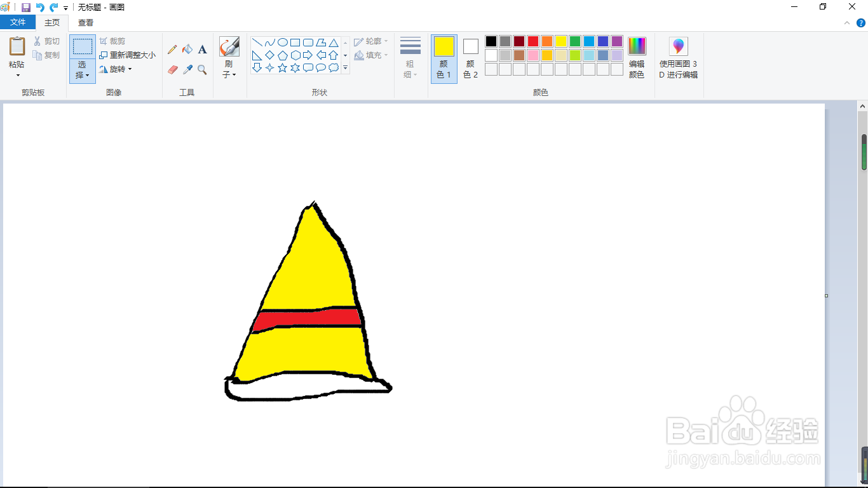868x488 pixels.
Task: Click the rectangular selection icon
Action: tap(83, 46)
